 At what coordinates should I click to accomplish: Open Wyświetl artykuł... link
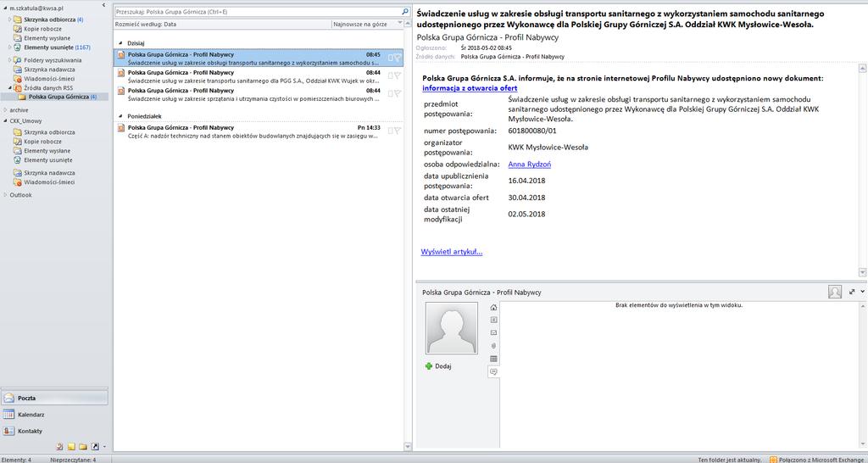(452, 252)
